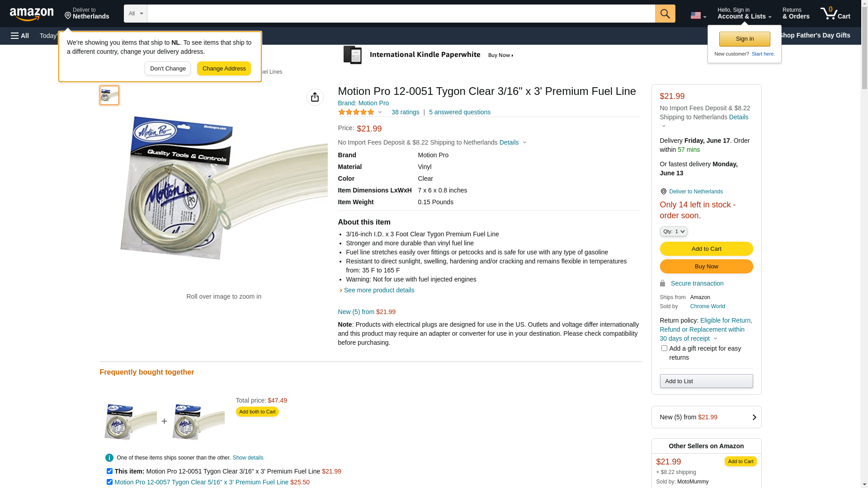Screen dimensions: 868x488
Task: Click into the Amazon search field
Action: pos(401,14)
